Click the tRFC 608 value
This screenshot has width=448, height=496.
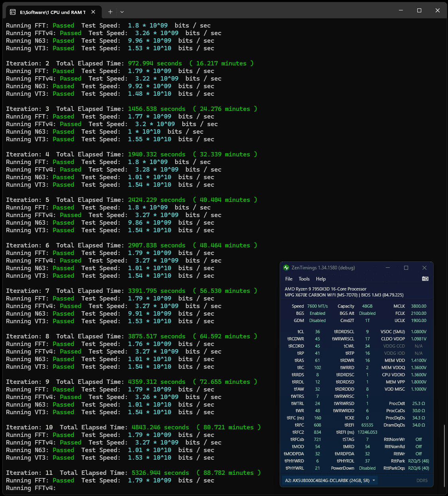click(318, 425)
